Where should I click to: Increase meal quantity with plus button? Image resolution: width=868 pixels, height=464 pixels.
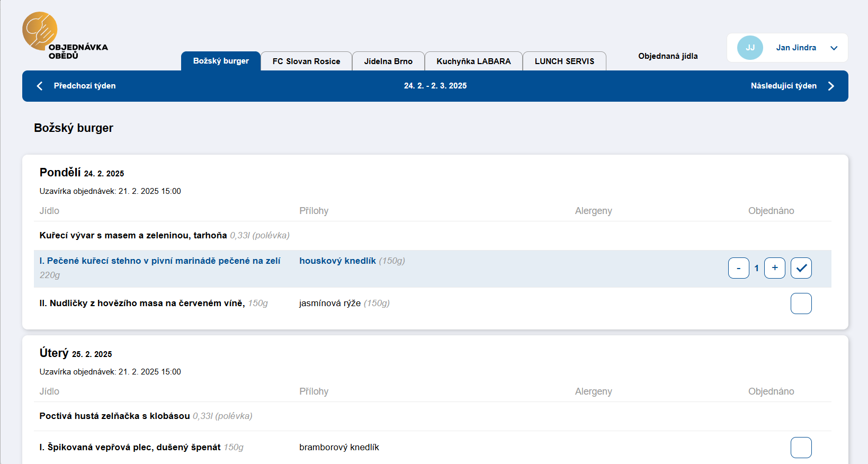[x=774, y=268]
